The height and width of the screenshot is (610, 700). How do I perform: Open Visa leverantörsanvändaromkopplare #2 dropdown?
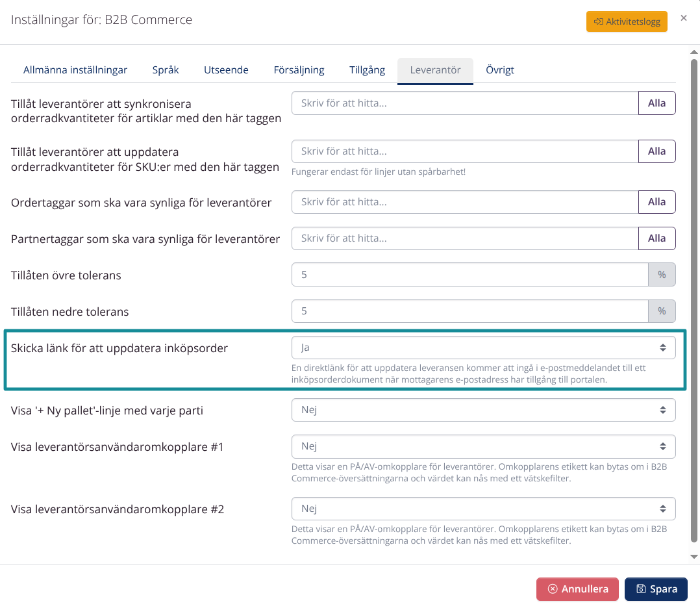point(484,509)
